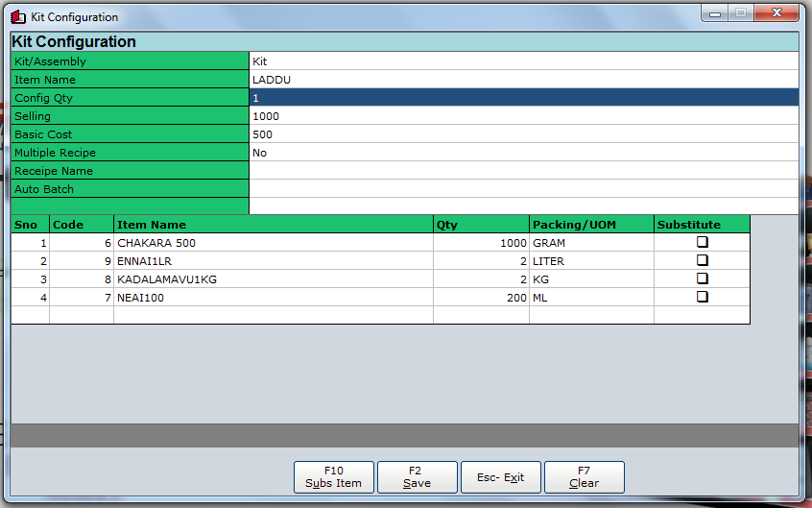
Task: Click the Qty cell showing 1000
Action: pos(481,243)
